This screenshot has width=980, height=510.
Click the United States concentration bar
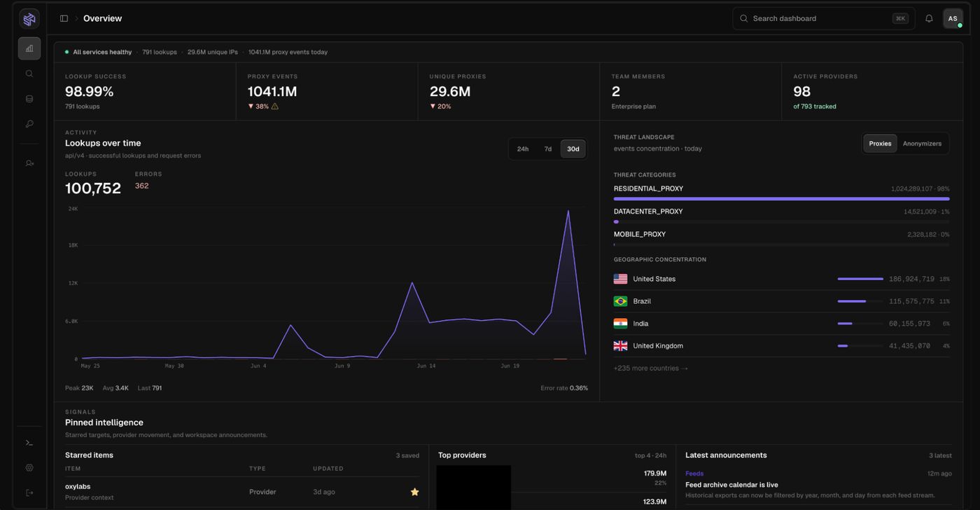[x=860, y=279]
